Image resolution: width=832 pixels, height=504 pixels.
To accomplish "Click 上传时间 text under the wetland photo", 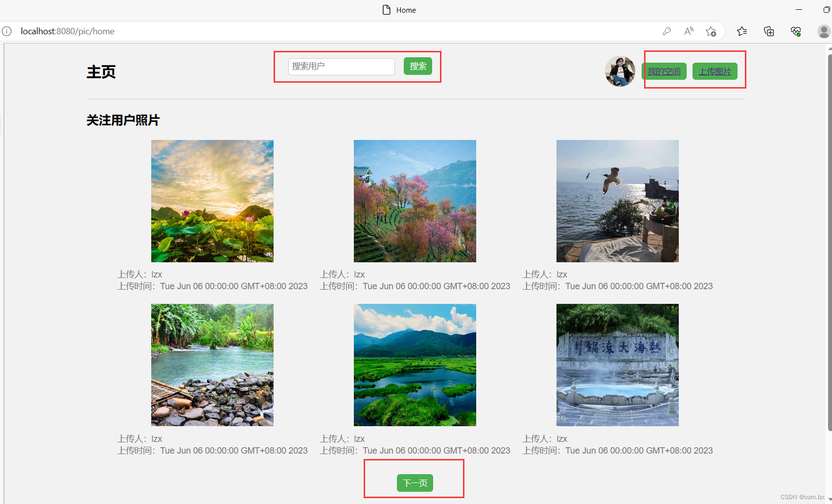I will 415,451.
